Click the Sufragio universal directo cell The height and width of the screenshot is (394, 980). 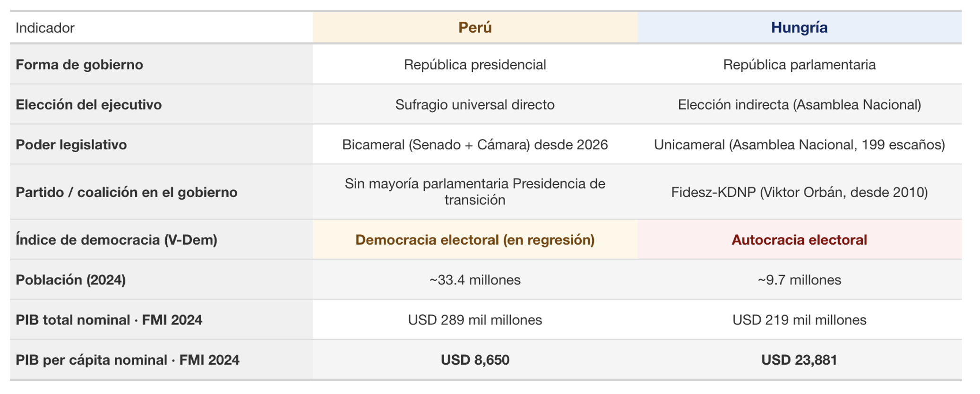474,104
